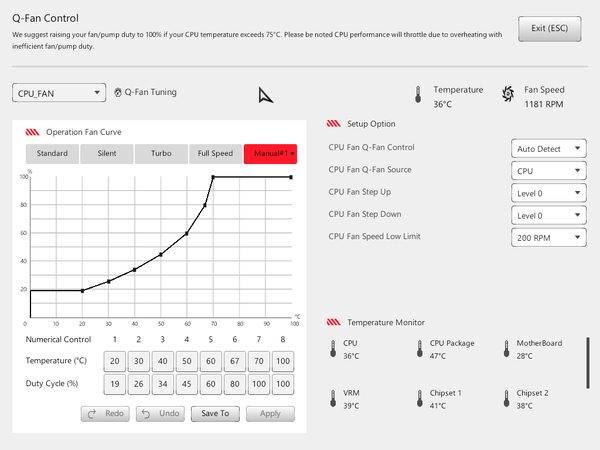Expand the CPU Fan Speed Low Limit dropdown
600x450 pixels.
[x=549, y=237]
